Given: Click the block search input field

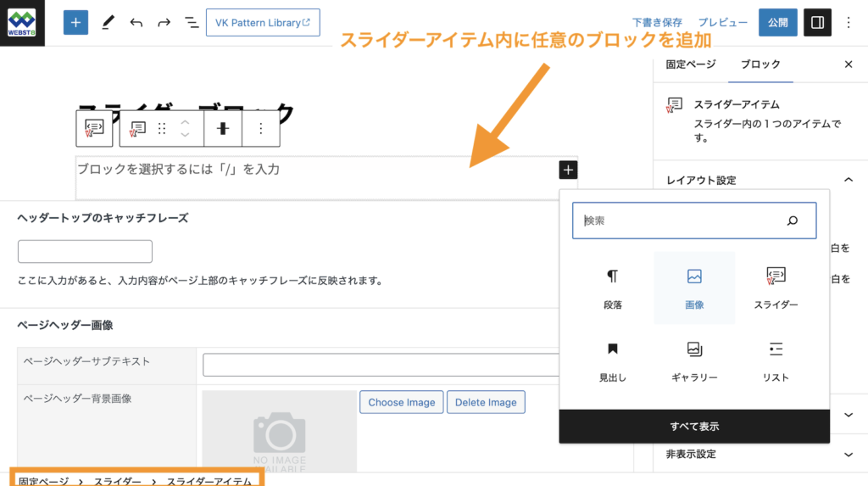Looking at the screenshot, I should pos(682,221).
